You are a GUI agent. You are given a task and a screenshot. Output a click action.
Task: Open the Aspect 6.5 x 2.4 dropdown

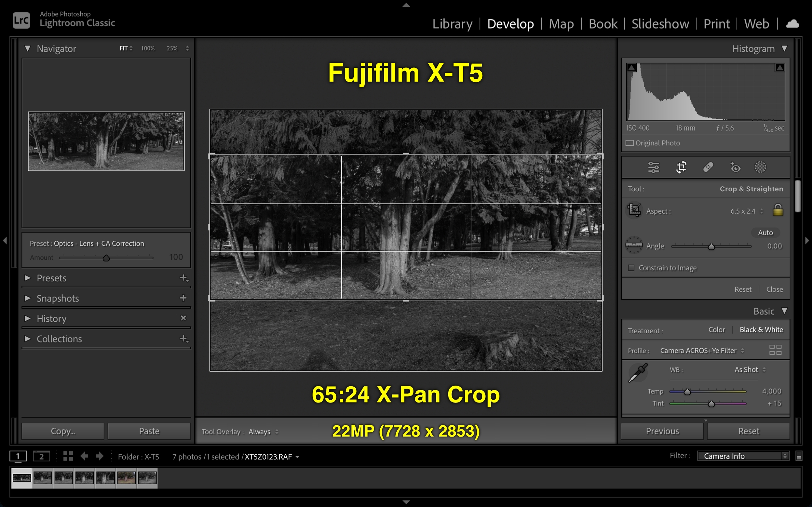tap(747, 211)
